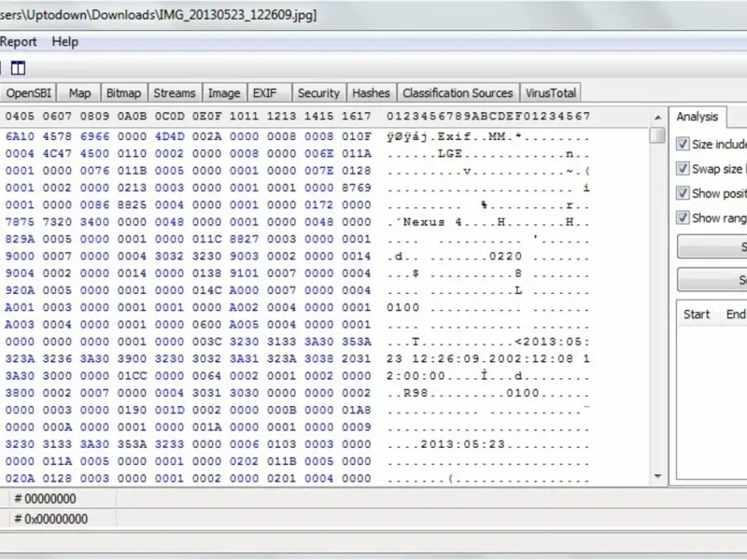
Task: Switch to the Bitmap tab
Action: (x=124, y=92)
